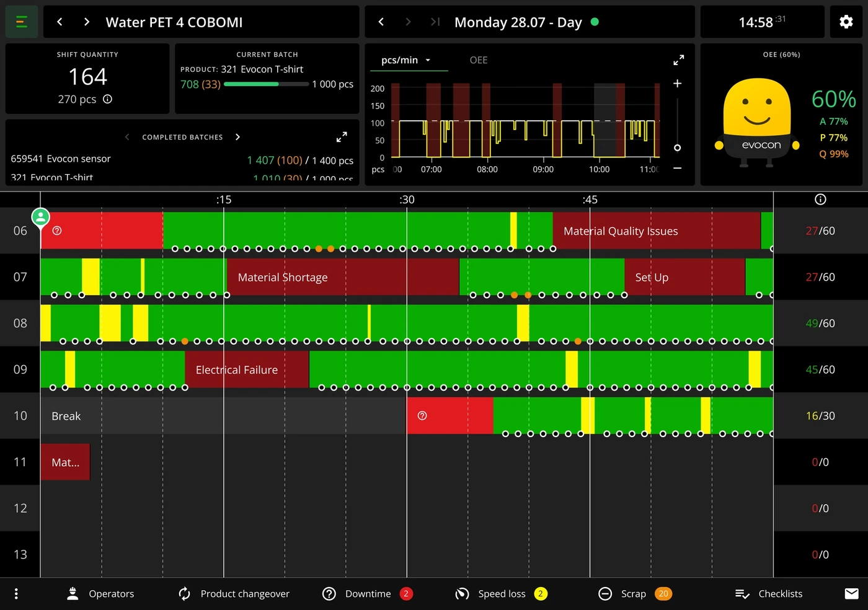Select the Material Shortage downtime block
Screen dimensions: 868x610
click(x=343, y=277)
